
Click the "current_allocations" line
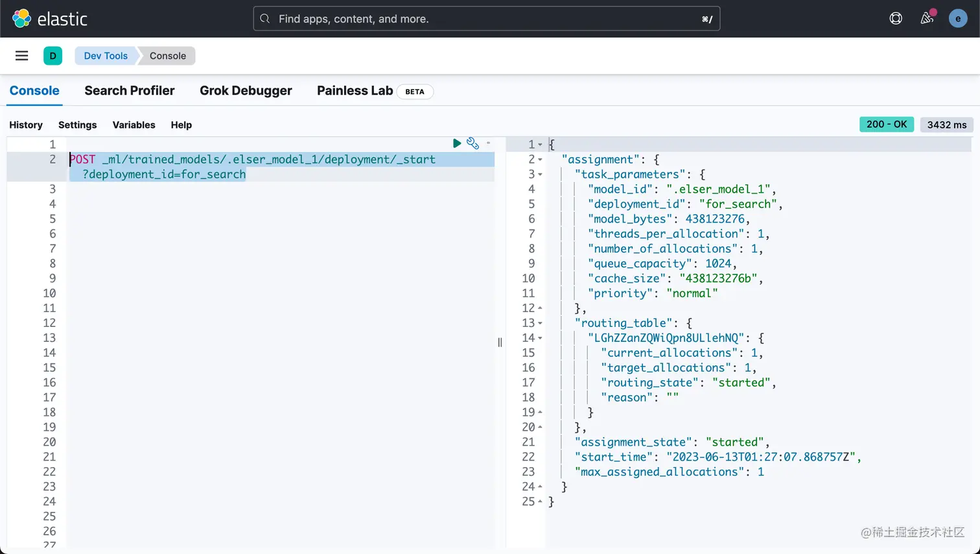682,353
